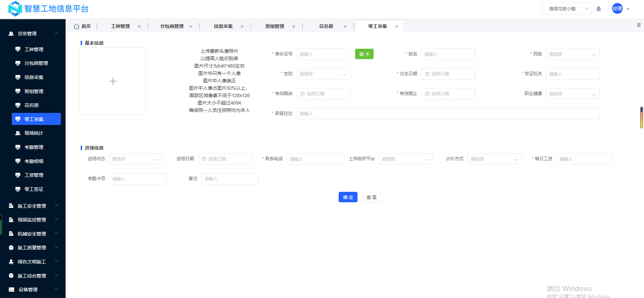Click the 机械安全管理 icon

[x=11, y=233]
